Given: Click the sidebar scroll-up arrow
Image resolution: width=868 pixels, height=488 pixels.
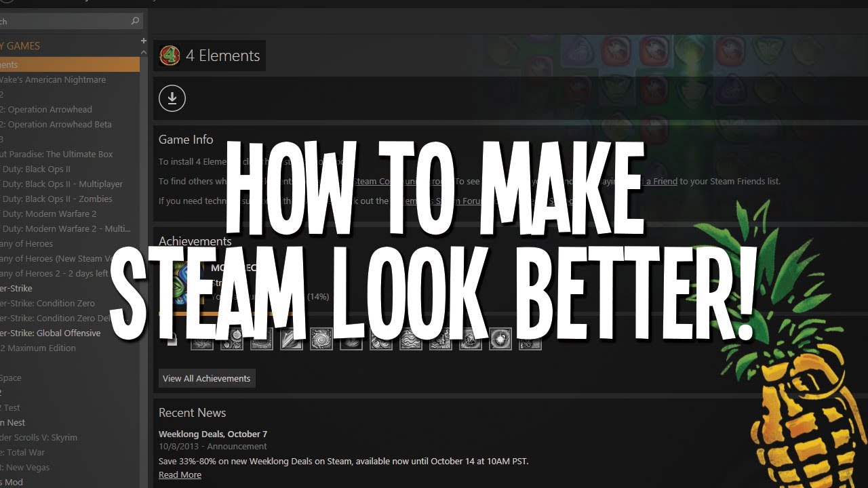Looking at the screenshot, I should (x=144, y=52).
